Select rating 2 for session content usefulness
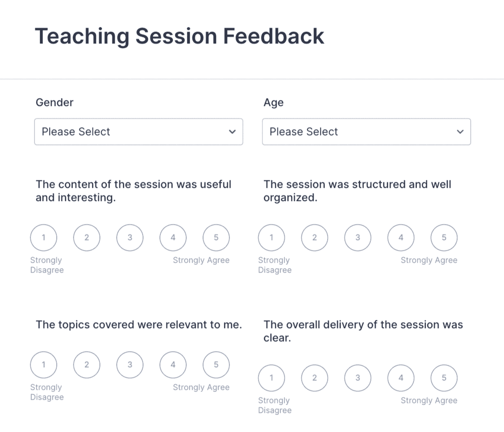504x432 pixels. pos(86,237)
